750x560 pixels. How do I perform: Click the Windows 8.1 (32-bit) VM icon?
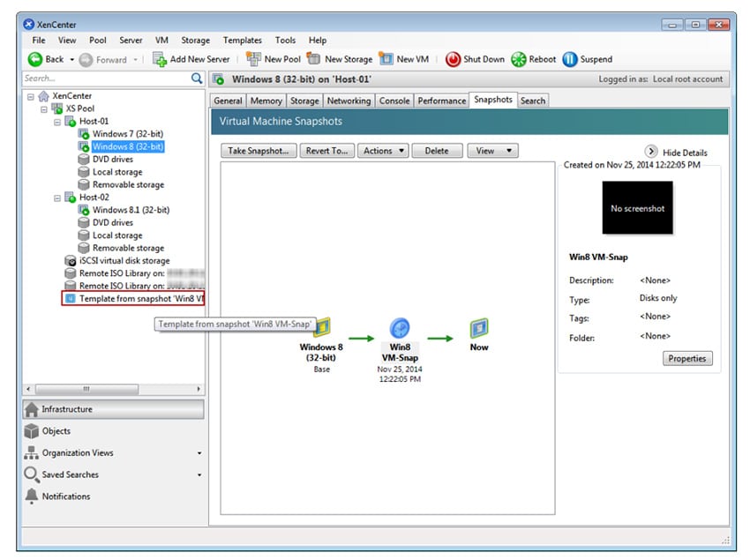[x=84, y=210]
